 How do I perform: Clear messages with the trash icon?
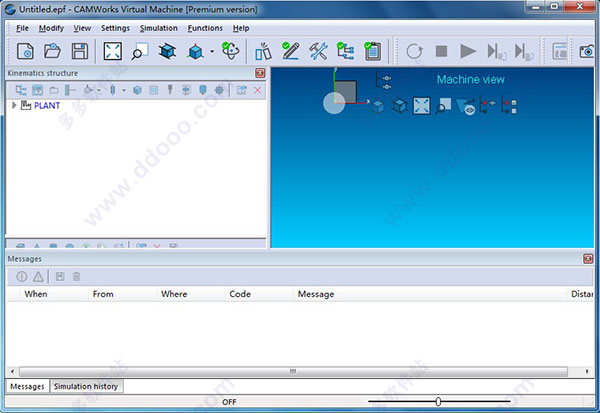coord(77,276)
